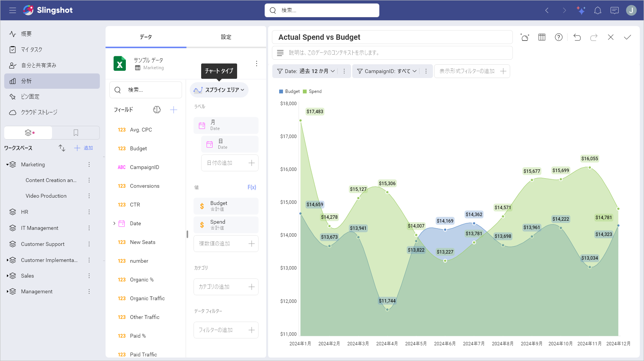Viewport: 644px width, 361px height.
Task: Discard editor with X icon
Action: [611, 37]
